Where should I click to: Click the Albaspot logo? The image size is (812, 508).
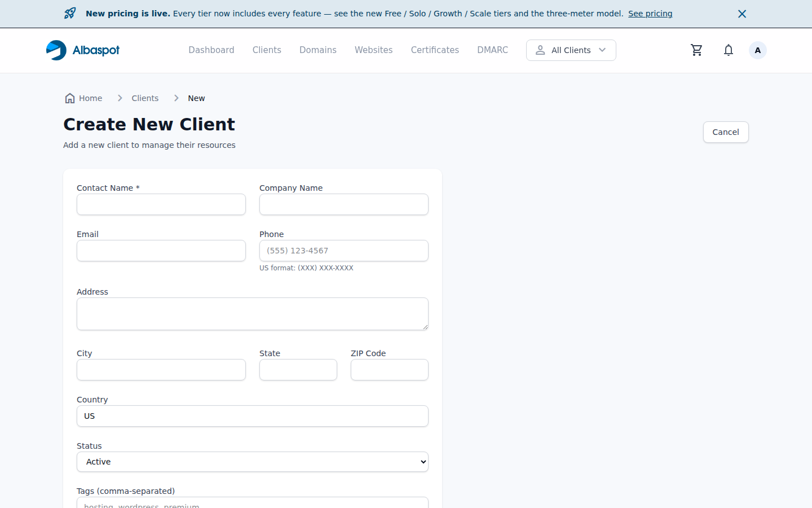point(83,50)
